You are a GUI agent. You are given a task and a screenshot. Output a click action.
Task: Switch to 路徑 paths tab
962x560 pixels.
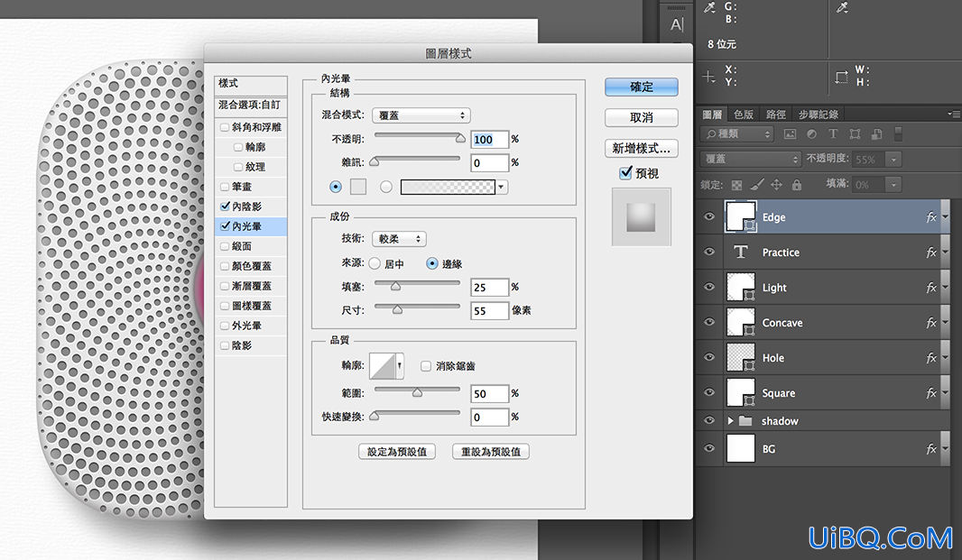click(x=775, y=115)
